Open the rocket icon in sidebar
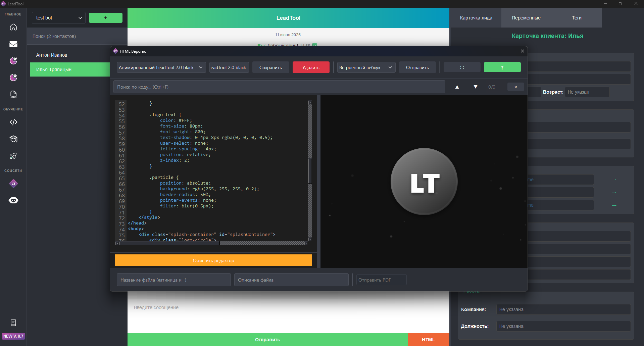 13,156
